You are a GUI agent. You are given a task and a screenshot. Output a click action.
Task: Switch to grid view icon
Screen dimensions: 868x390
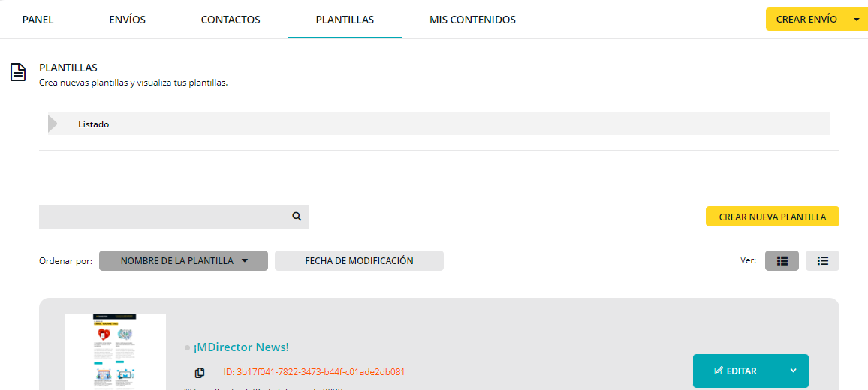pos(782,261)
